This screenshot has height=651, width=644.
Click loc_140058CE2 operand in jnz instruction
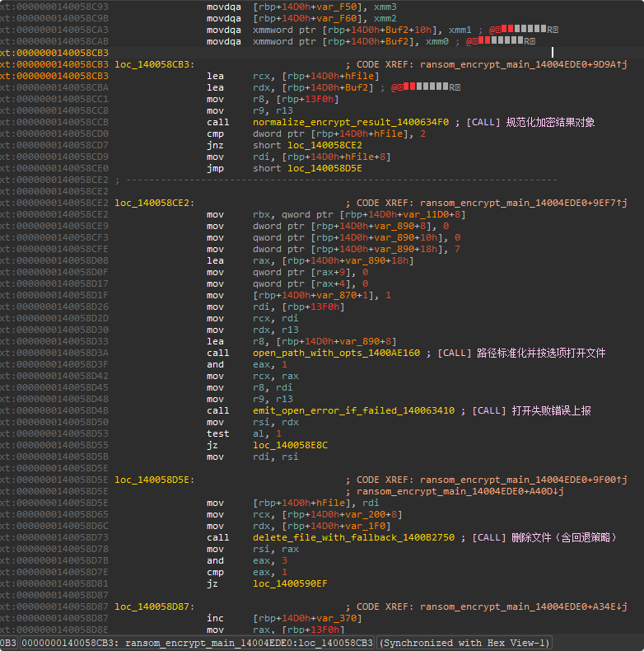[x=315, y=145]
